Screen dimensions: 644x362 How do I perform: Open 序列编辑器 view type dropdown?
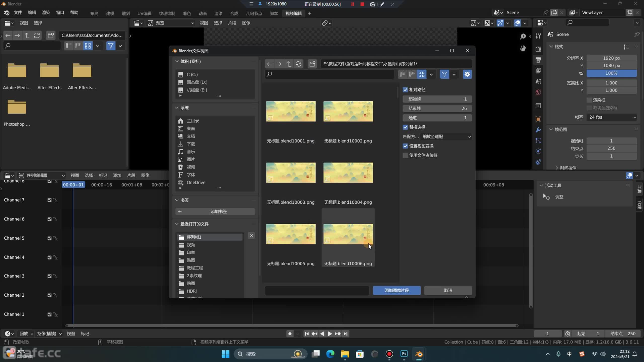coord(41,175)
